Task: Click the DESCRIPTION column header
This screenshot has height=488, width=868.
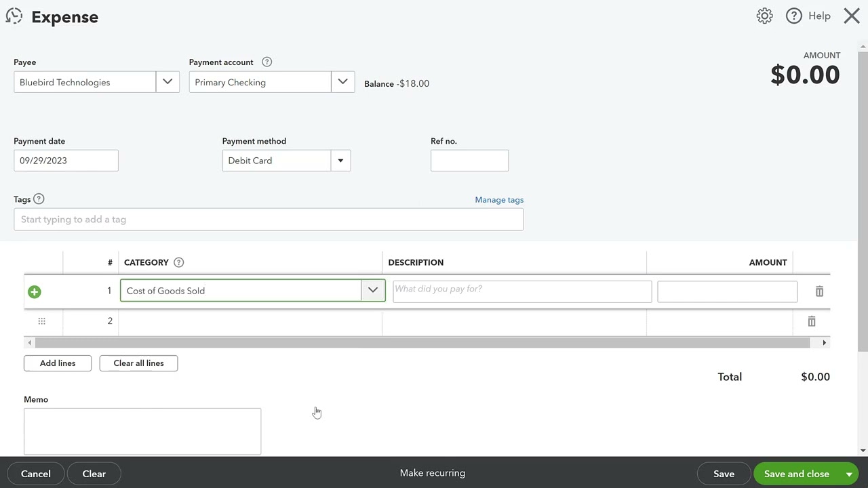Action: [x=416, y=262]
